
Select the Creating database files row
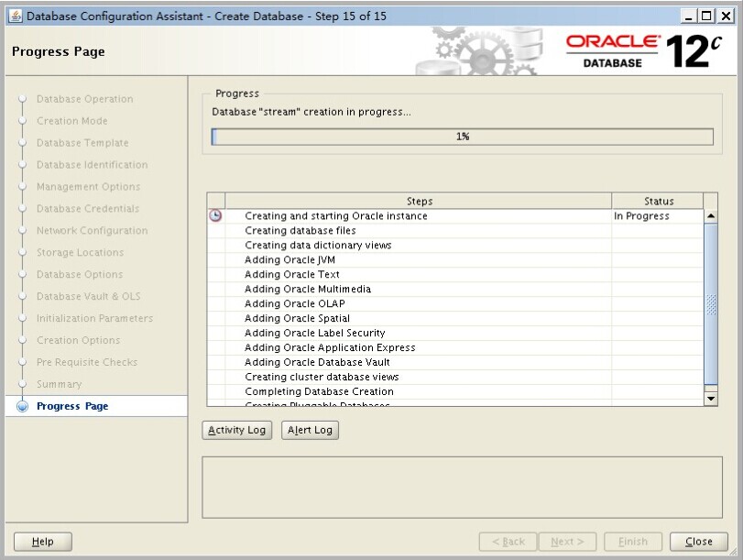pyautogui.click(x=300, y=231)
